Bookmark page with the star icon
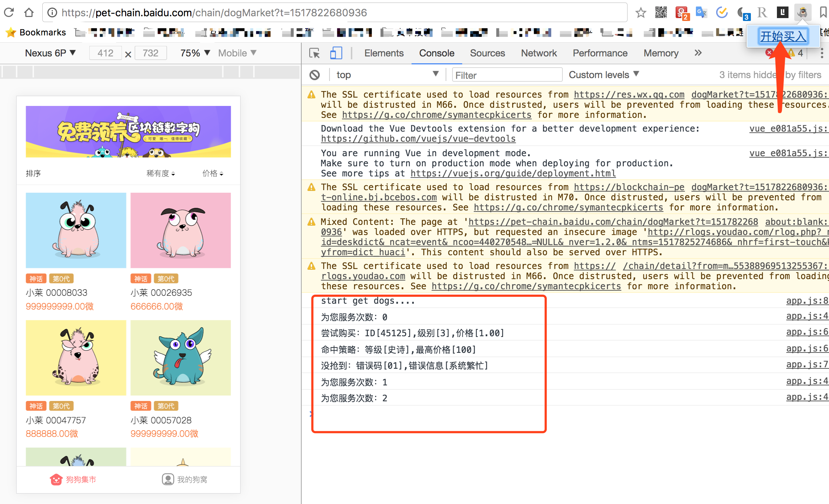The height and width of the screenshot is (504, 829). 641,13
